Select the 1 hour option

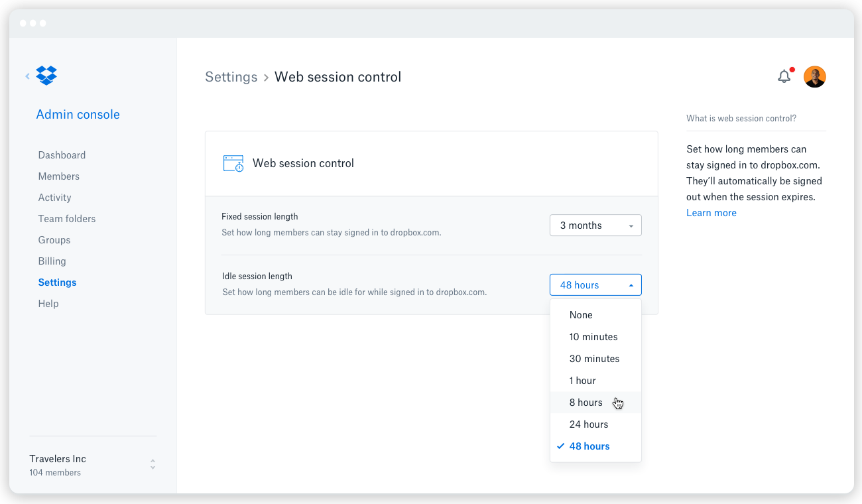point(583,381)
